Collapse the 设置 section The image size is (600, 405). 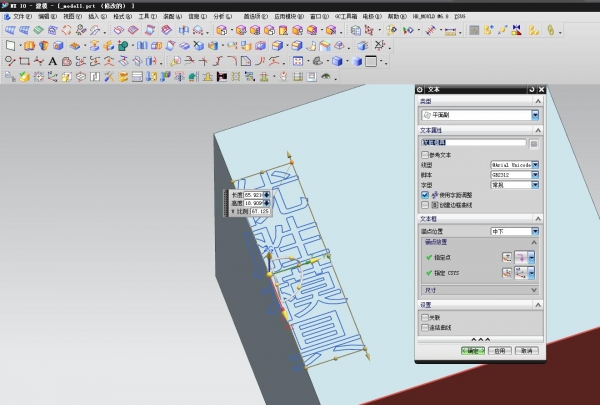pos(538,305)
